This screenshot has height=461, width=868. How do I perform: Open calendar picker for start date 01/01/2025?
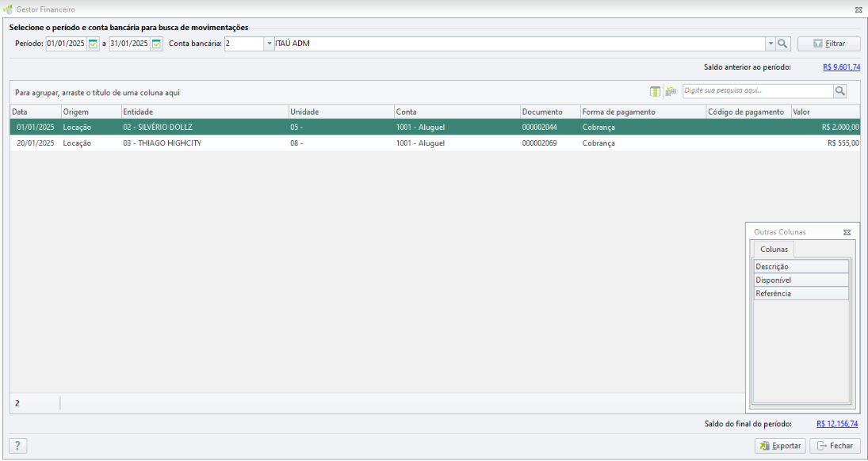point(94,44)
